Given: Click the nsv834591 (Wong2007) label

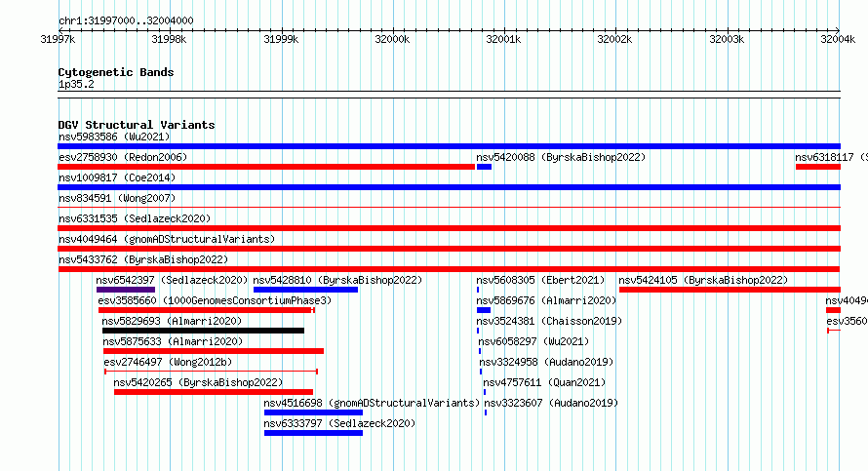Looking at the screenshot, I should pos(117,198).
